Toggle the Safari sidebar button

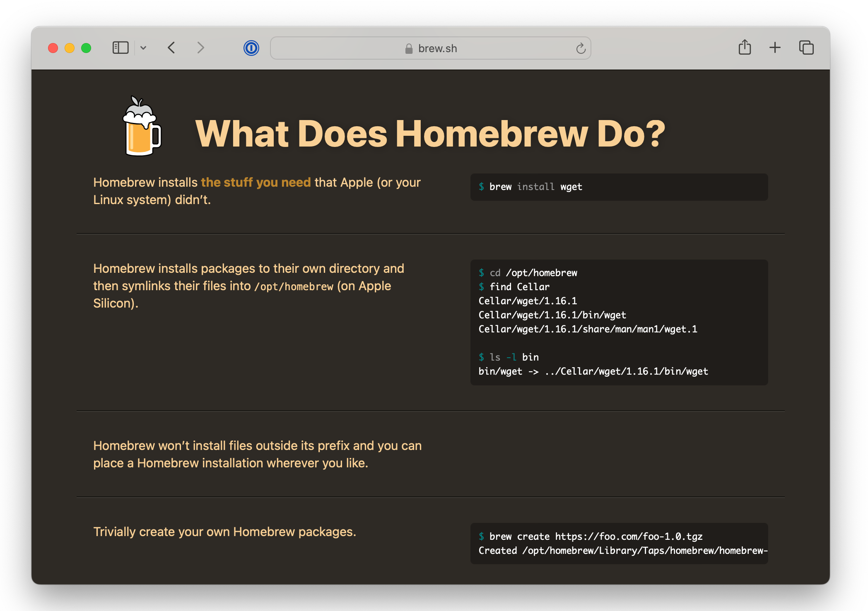(121, 48)
